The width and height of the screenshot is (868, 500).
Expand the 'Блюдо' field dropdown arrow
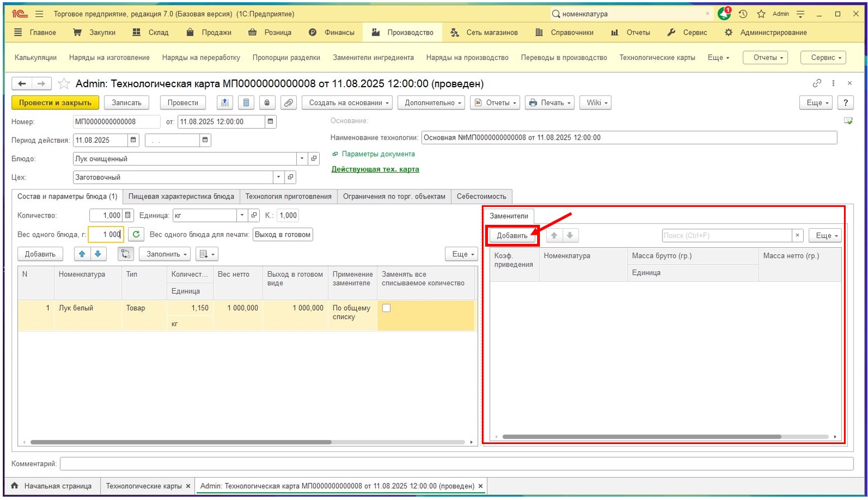point(302,159)
